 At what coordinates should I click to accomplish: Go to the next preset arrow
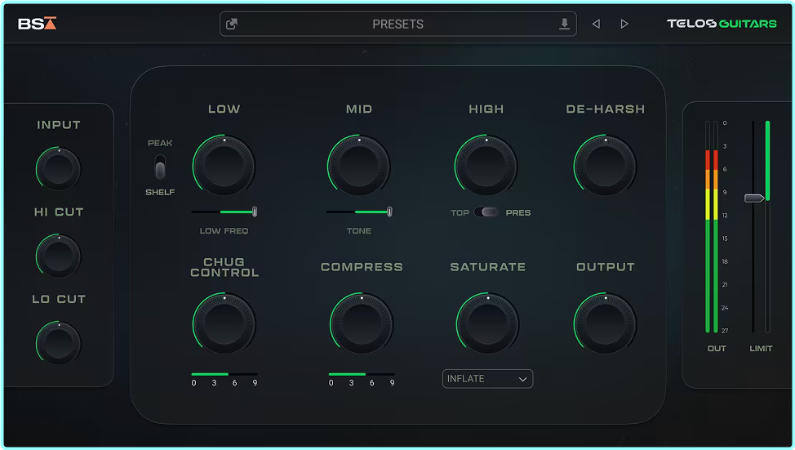624,24
